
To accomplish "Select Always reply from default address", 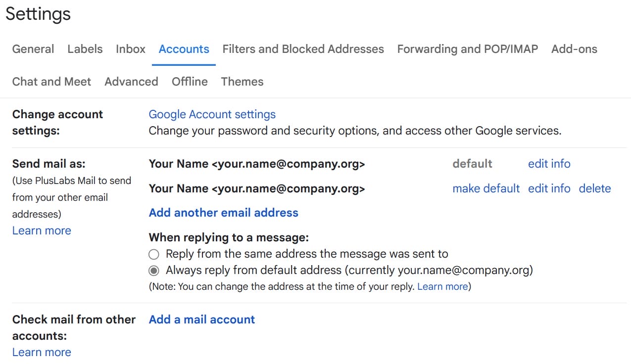I will click(154, 271).
